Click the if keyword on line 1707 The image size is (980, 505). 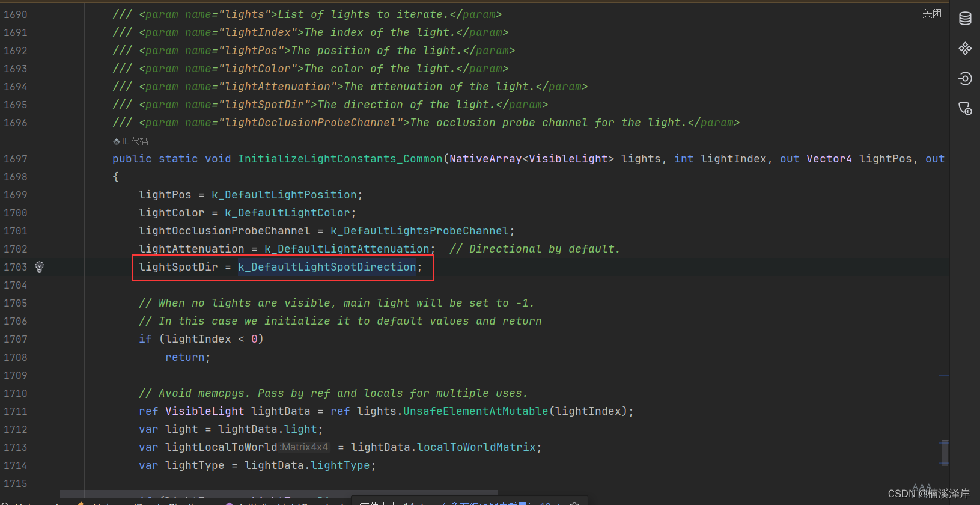point(145,339)
